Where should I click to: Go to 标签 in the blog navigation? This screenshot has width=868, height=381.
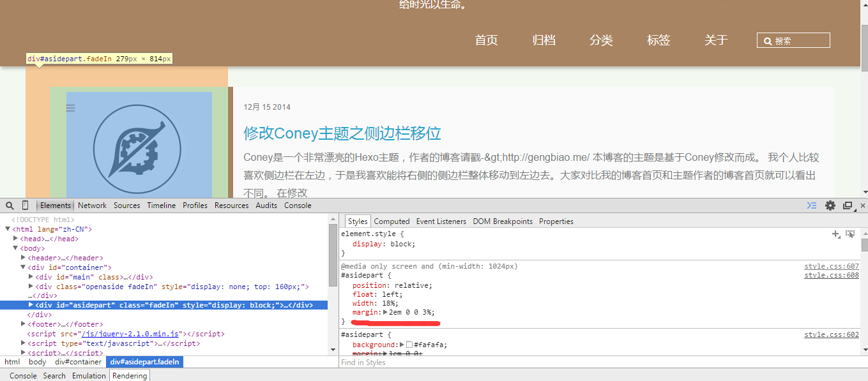pos(659,40)
